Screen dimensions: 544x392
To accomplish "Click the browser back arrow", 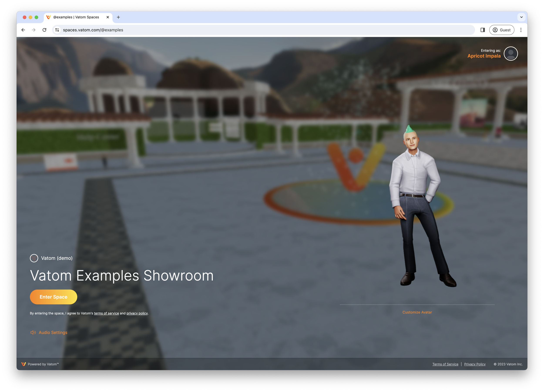I will coord(23,30).
